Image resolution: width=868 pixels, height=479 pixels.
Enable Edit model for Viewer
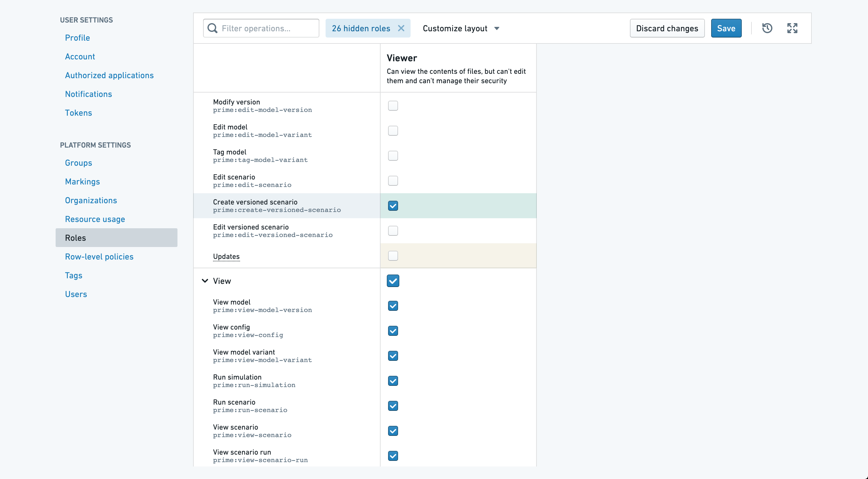(x=393, y=131)
